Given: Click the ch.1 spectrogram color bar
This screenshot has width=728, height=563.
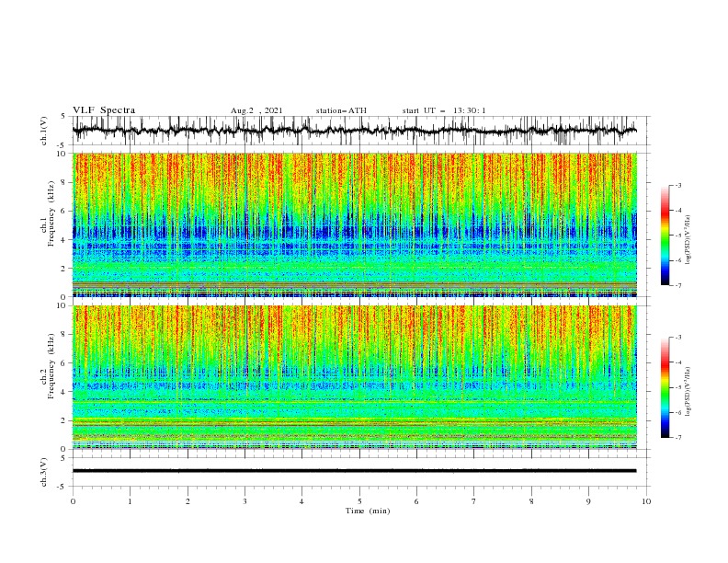Looking at the screenshot, I should pos(665,236).
